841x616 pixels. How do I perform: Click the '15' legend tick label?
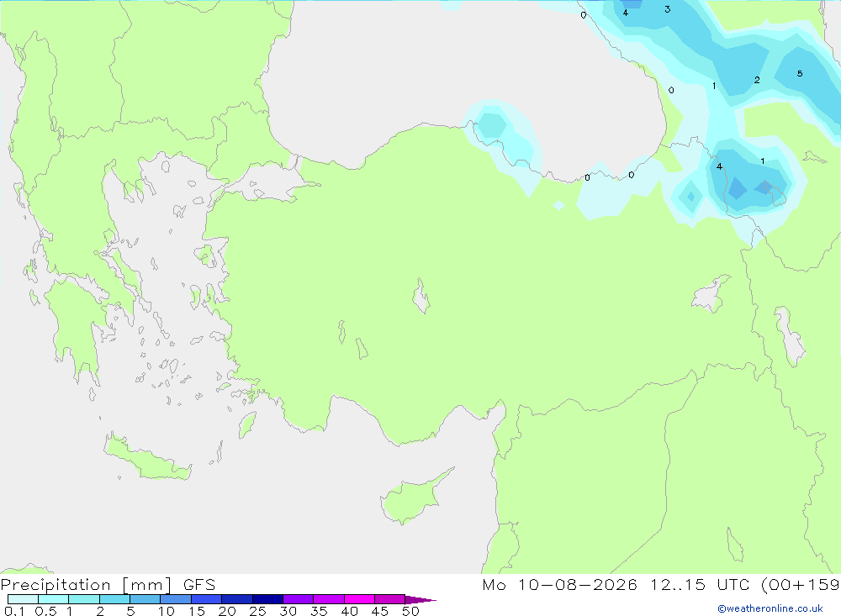[197, 611]
